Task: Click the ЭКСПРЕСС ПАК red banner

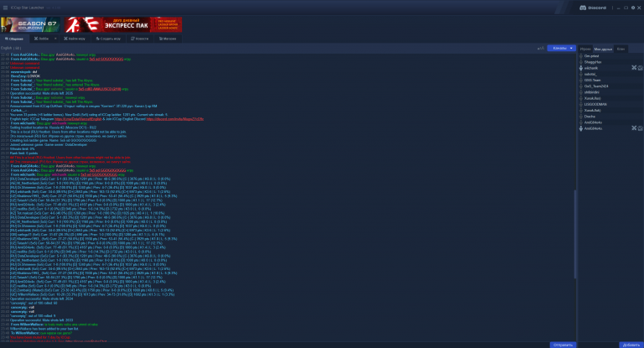Action: coord(122,24)
